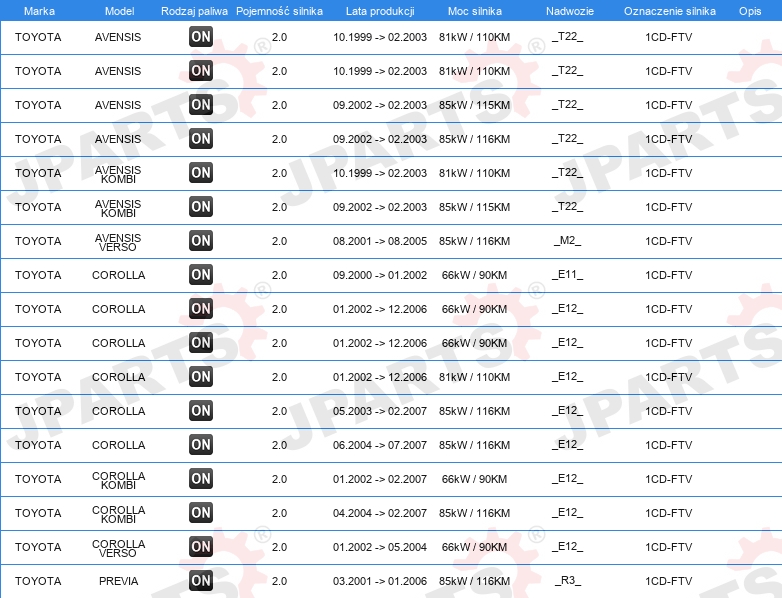Click ON icon in COROLLA KOMBI 66kW / 90KM row
The height and width of the screenshot is (598, 782).
click(x=201, y=479)
